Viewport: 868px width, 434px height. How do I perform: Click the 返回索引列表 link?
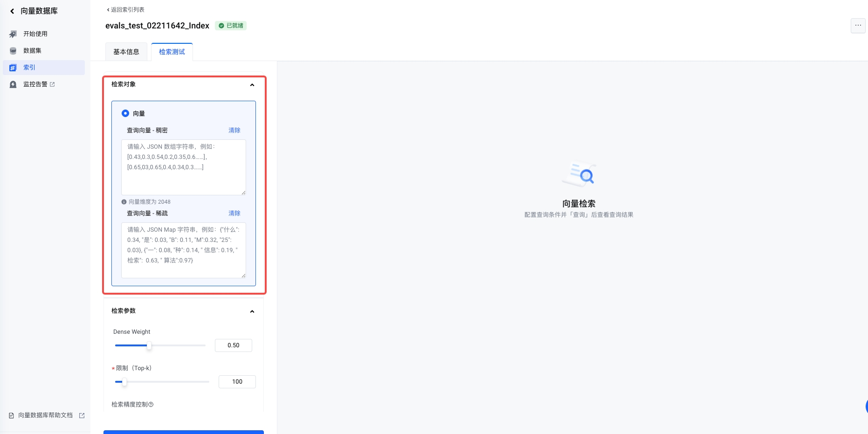click(x=126, y=10)
